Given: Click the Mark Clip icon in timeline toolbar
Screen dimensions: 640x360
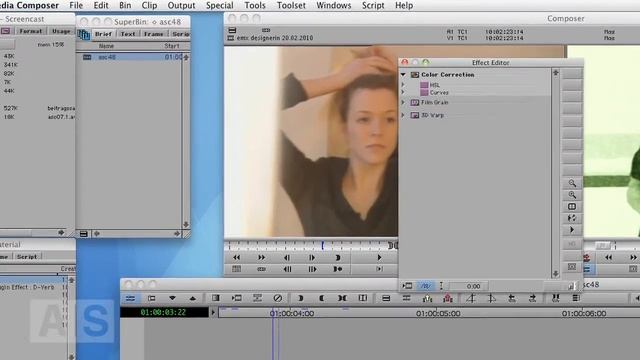Looking at the screenshot, I should tap(342, 298).
